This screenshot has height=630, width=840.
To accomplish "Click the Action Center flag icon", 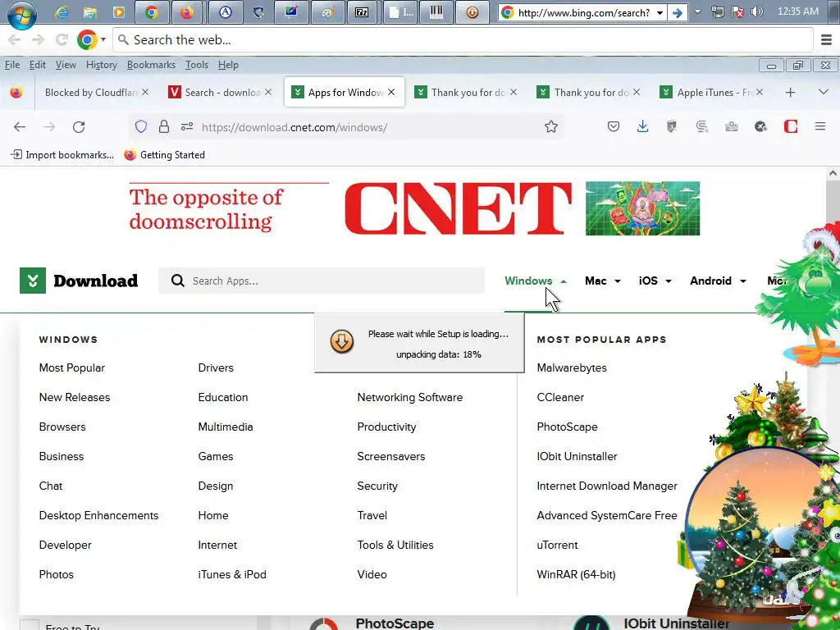I will pos(737,11).
